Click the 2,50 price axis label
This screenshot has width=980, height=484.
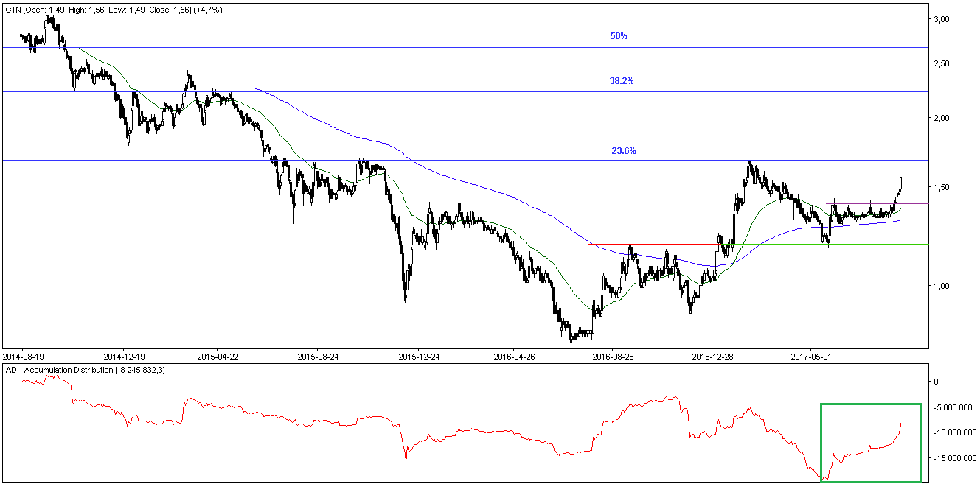(940, 63)
